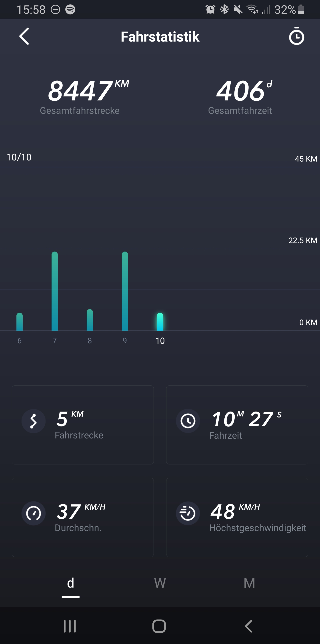Image resolution: width=320 pixels, height=644 pixels.
Task: Switch to the weekly 'W' tab
Action: pyautogui.click(x=160, y=583)
